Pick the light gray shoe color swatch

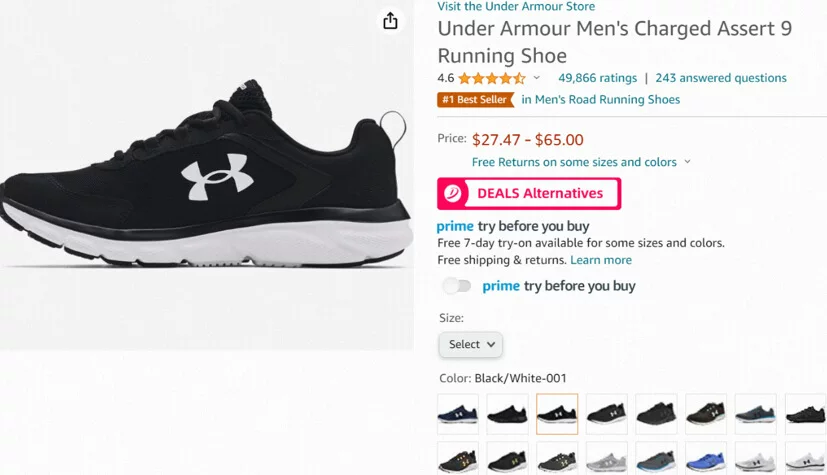607,459
